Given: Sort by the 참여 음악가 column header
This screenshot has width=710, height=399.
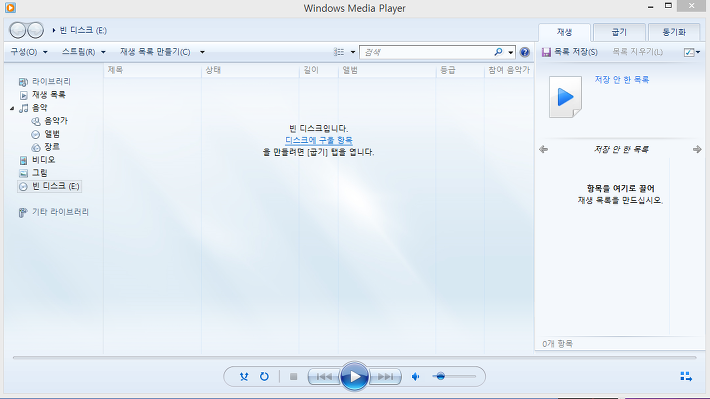Looking at the screenshot, I should tap(509, 70).
